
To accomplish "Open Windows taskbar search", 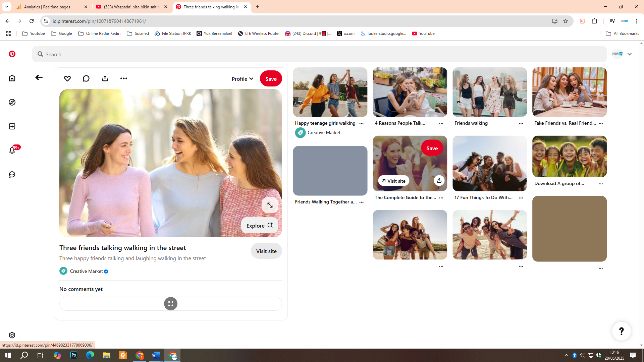I will 24,355.
